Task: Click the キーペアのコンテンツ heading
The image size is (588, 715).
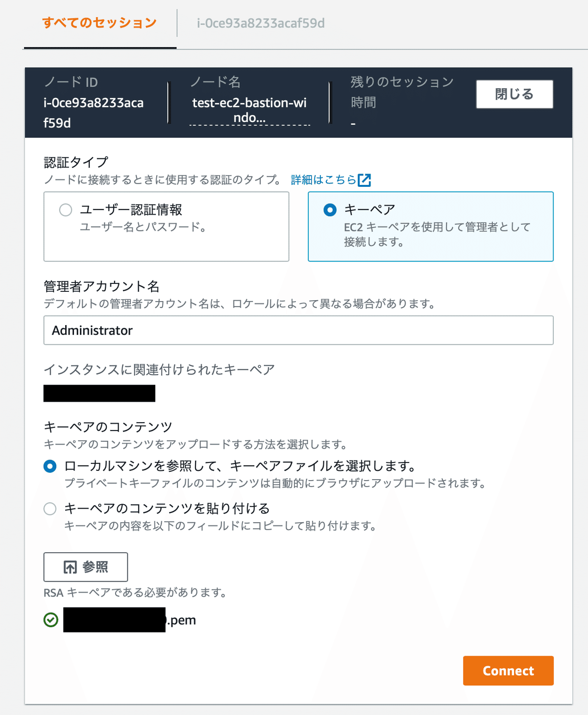Action: (x=108, y=427)
